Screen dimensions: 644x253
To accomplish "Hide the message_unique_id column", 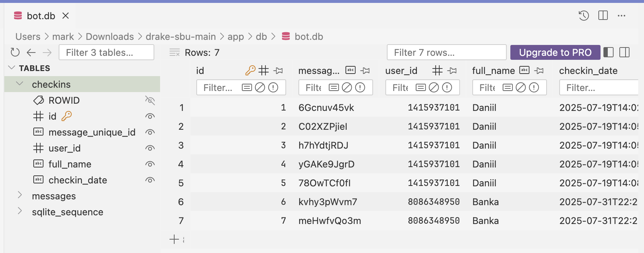I will [150, 132].
